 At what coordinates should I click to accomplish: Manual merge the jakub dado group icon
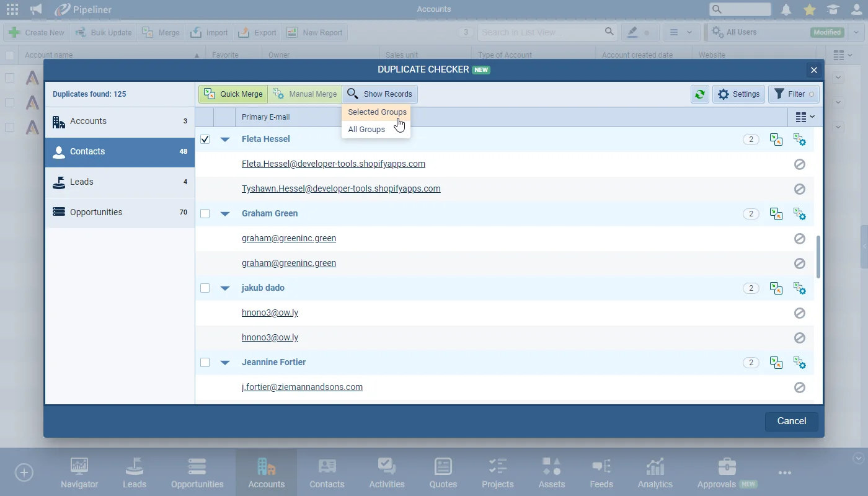point(800,288)
